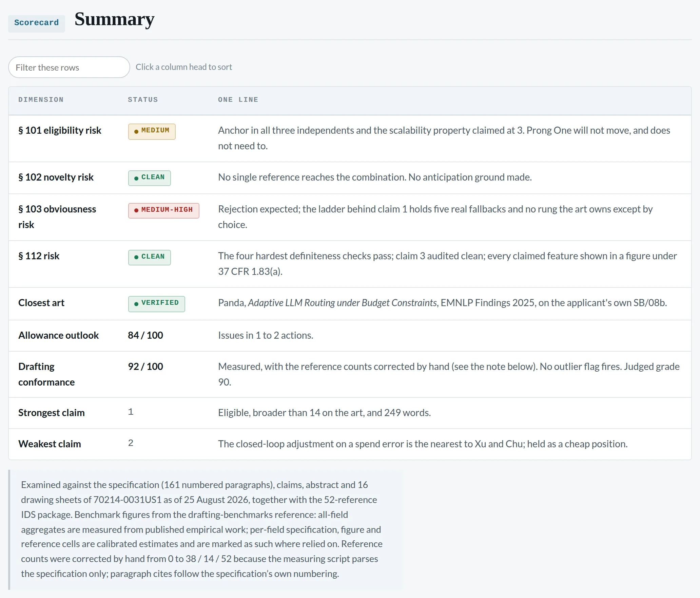Screen dimensions: 700x598
Task: Sort by the ONE LINE column header
Action: point(238,99)
